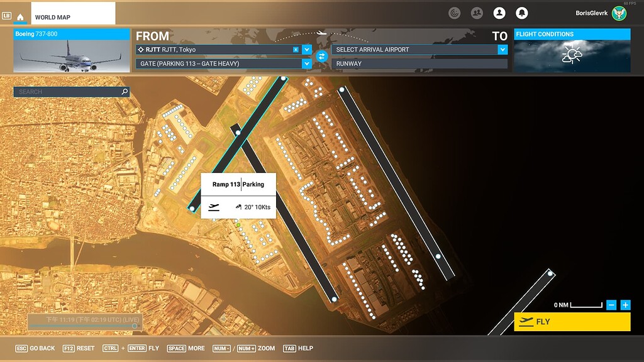Viewport: 644px width, 362px height.
Task: Go to the home screen icon
Action: pos(20,17)
